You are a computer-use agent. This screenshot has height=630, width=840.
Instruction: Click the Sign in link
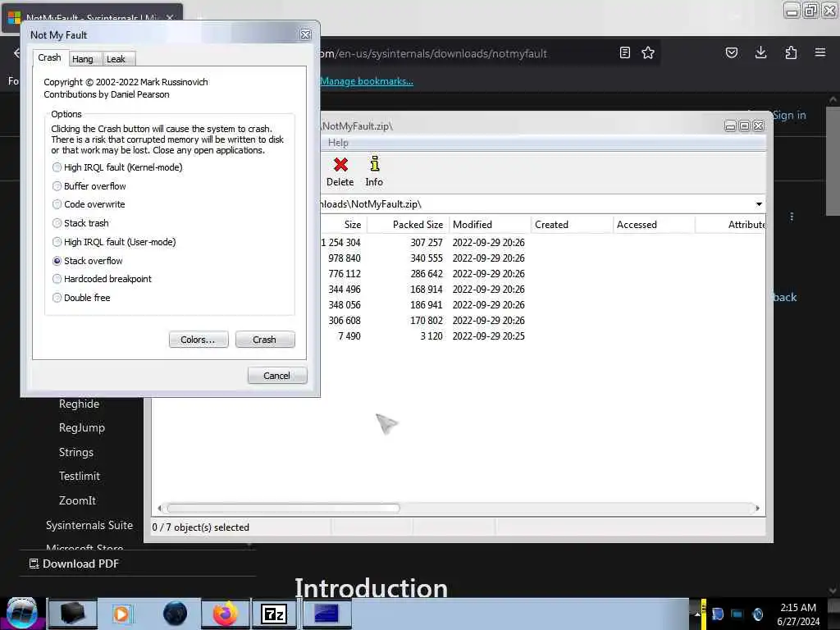coord(789,115)
